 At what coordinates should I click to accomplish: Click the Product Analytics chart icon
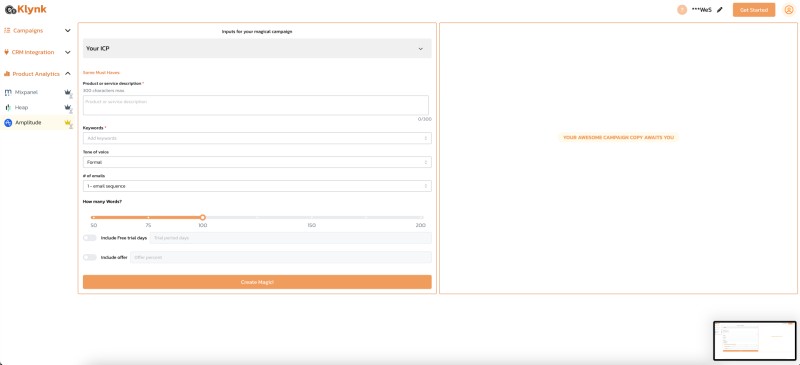tap(7, 74)
